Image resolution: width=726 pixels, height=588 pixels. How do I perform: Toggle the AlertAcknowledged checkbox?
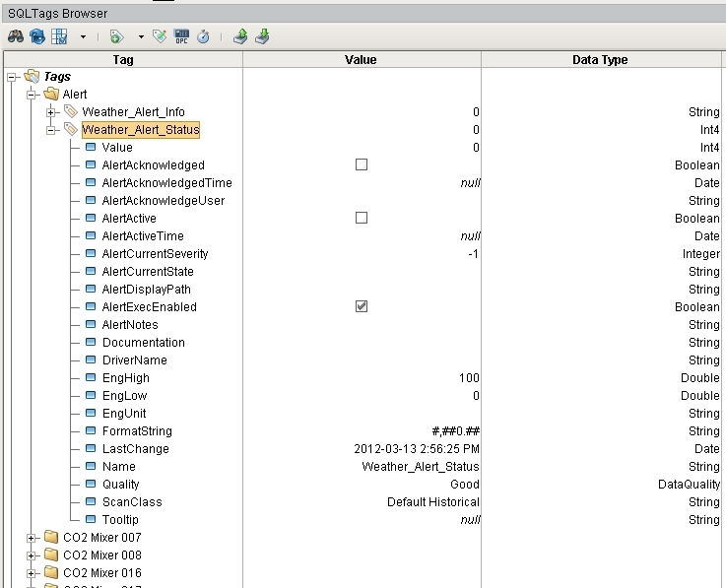coord(362,164)
